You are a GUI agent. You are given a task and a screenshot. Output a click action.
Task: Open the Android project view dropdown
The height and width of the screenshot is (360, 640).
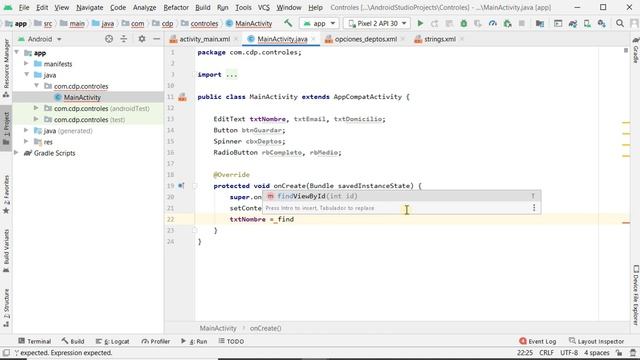click(x=40, y=39)
